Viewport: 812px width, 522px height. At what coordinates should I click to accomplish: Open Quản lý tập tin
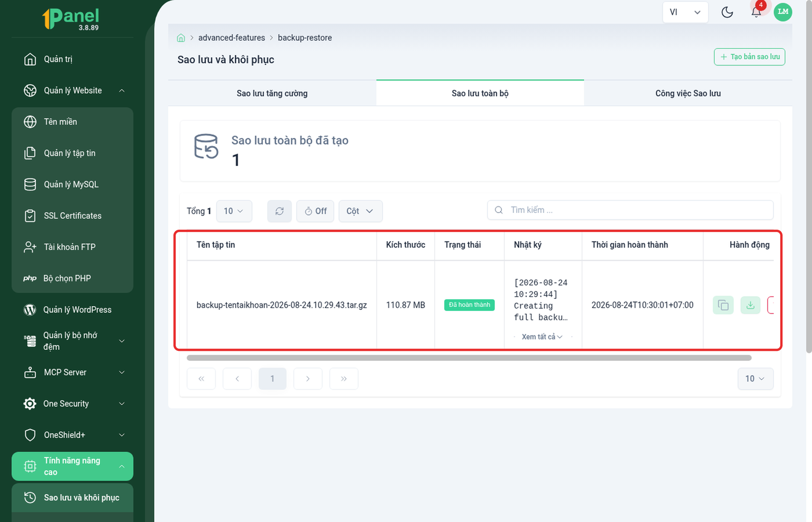tap(72, 153)
